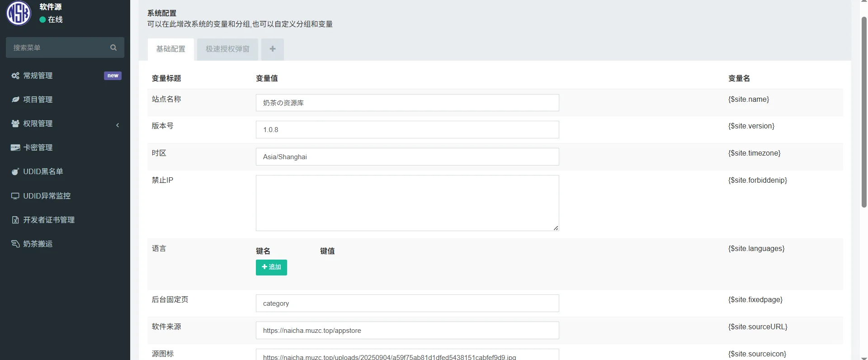This screenshot has height=360, width=868.
Task: Click the 禁止IP row label
Action: [162, 180]
